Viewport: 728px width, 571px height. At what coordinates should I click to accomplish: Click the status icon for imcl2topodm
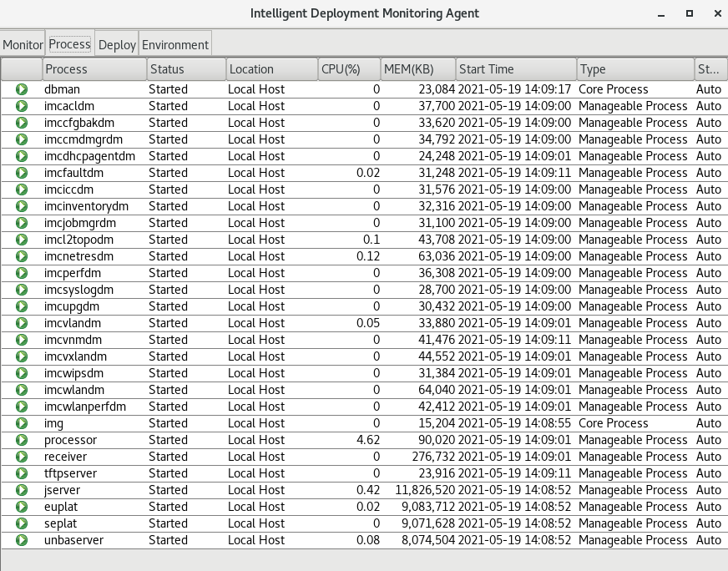tap(22, 240)
